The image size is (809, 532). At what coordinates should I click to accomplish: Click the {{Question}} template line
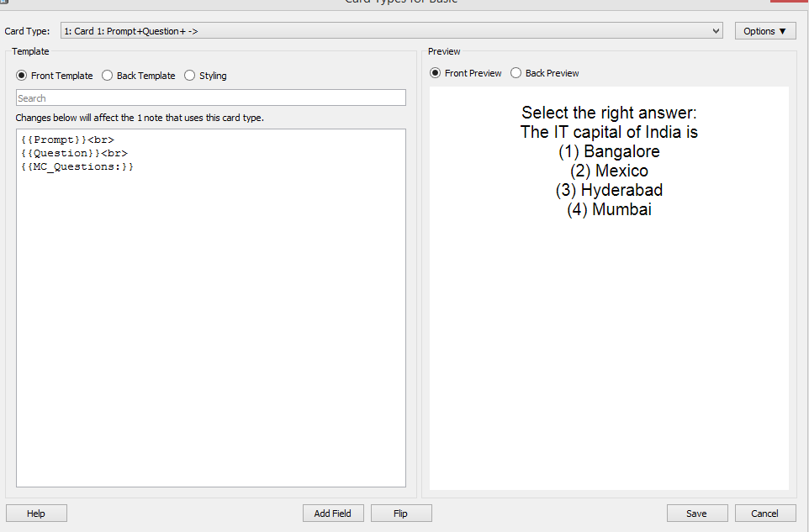(x=74, y=153)
